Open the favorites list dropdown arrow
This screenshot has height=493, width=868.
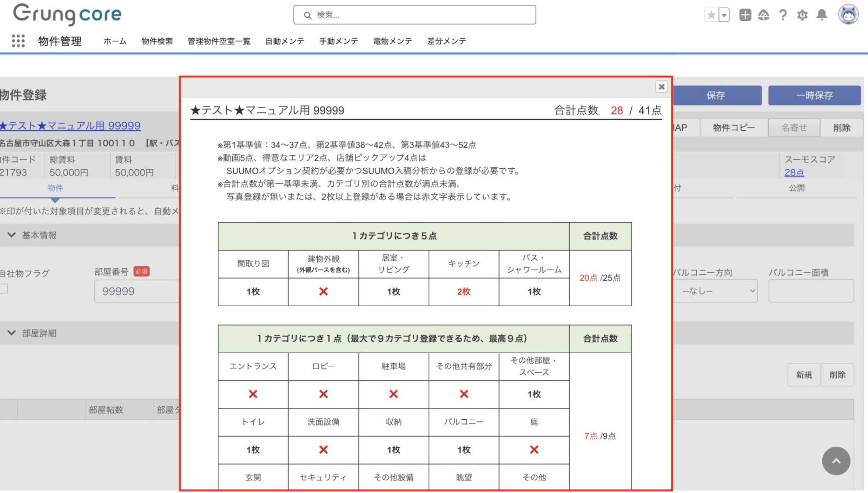click(x=724, y=15)
